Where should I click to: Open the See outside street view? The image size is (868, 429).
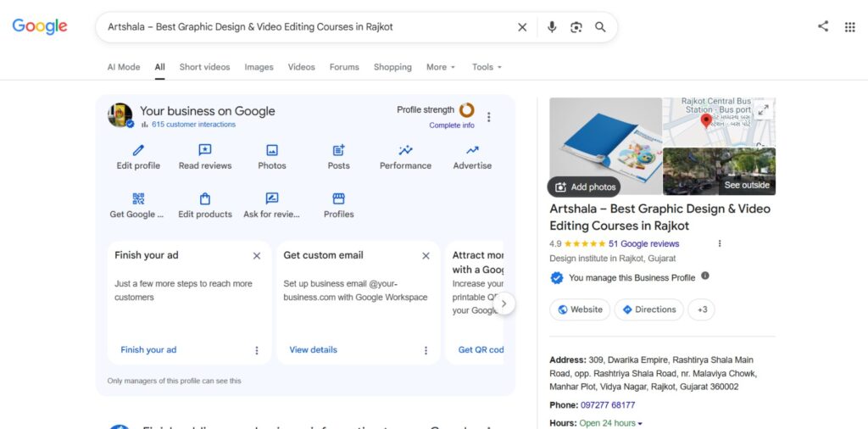click(719, 171)
